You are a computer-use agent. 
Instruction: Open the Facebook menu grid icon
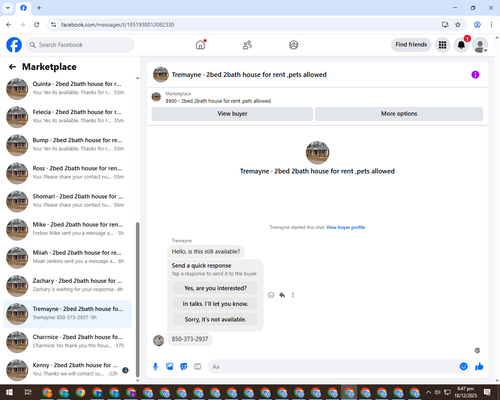pyautogui.click(x=442, y=45)
